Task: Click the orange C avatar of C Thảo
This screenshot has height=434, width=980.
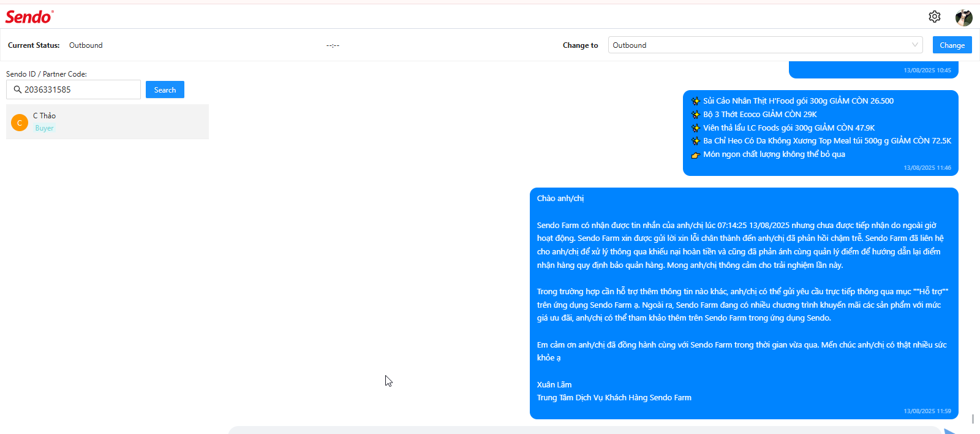Action: point(20,123)
